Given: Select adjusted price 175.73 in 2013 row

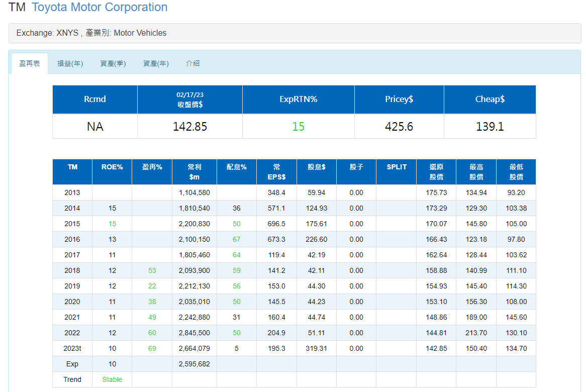Looking at the screenshot, I should pyautogui.click(x=436, y=193).
